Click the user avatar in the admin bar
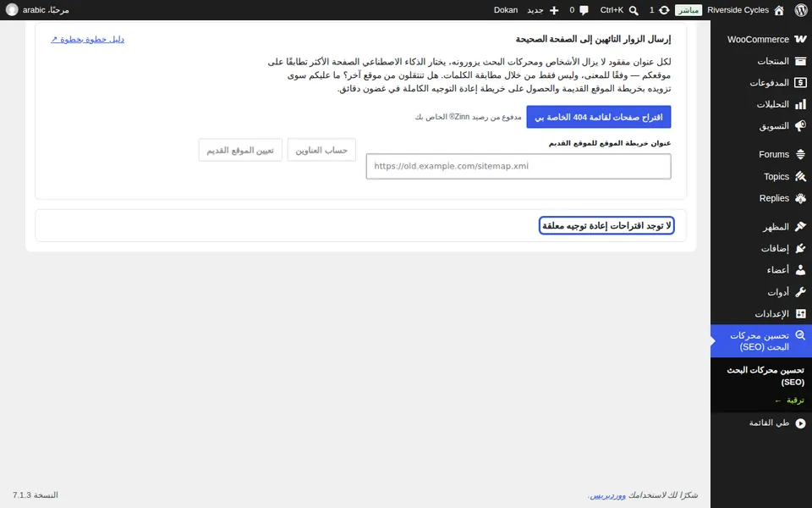Image resolution: width=812 pixels, height=508 pixels. click(x=12, y=10)
